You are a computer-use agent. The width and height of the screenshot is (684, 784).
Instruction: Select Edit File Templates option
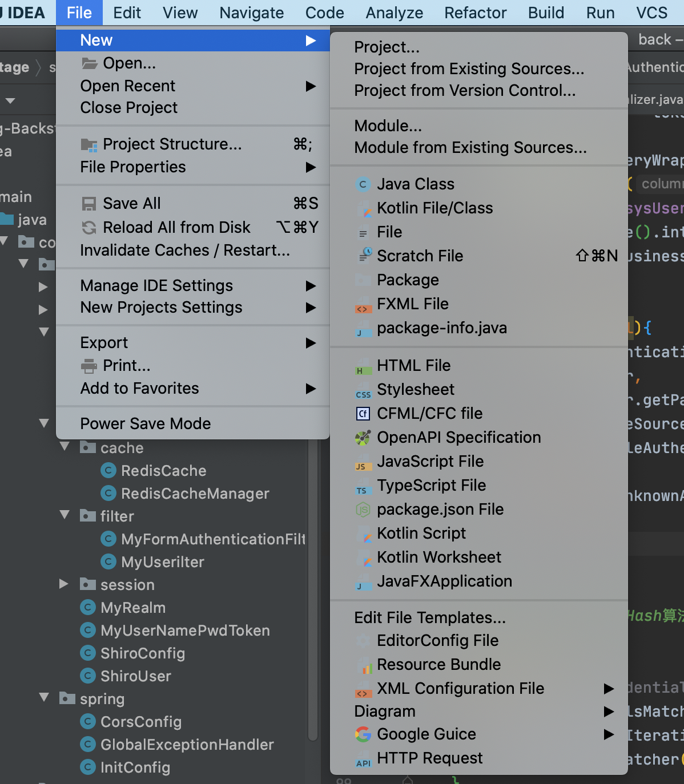point(429,618)
